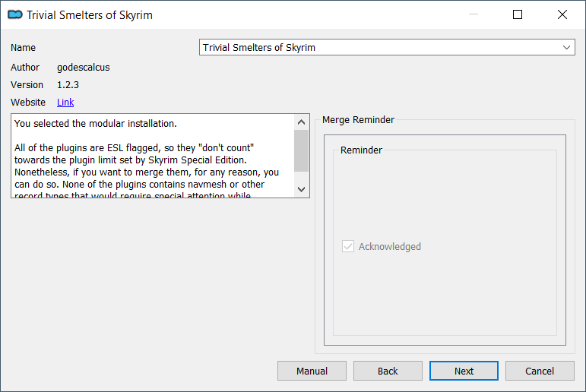This screenshot has height=392, width=586.
Task: Click the Website label
Action: coord(28,103)
